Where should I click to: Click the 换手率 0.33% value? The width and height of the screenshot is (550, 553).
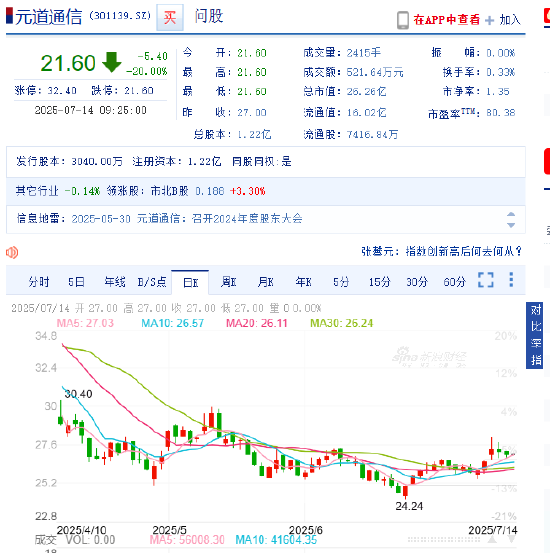(x=501, y=72)
